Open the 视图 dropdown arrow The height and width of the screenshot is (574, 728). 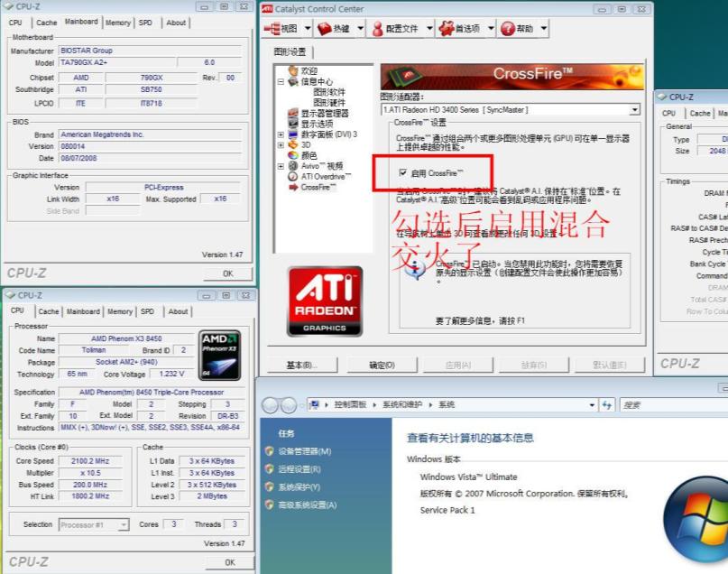tap(308, 28)
